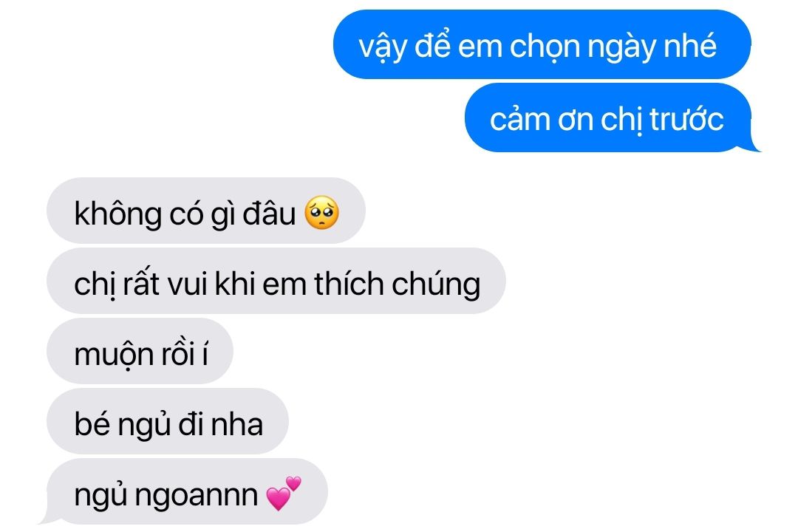Select the gray bubble 'muộn rồi í'
The image size is (798, 532).
click(140, 351)
